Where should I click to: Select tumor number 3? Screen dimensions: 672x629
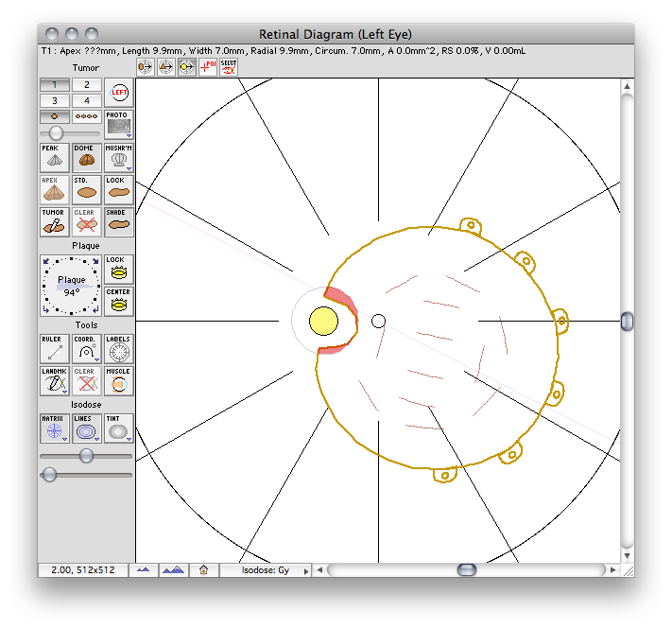click(55, 101)
